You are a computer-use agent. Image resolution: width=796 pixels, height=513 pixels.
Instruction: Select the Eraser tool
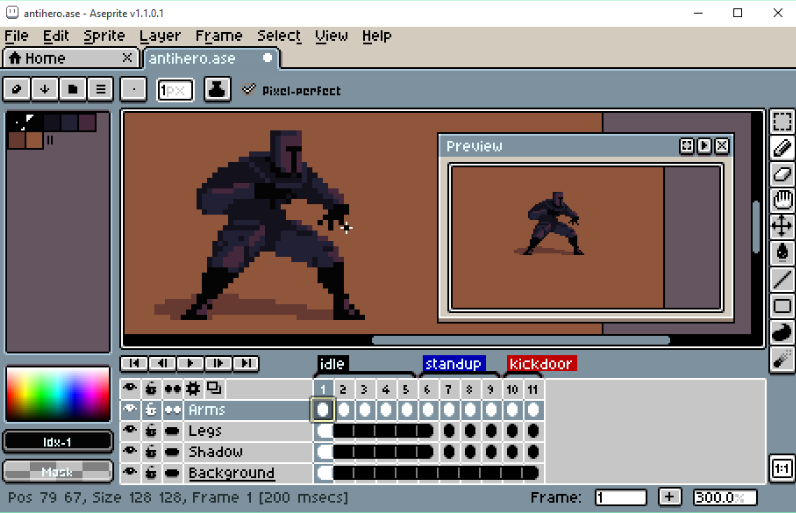(x=782, y=174)
